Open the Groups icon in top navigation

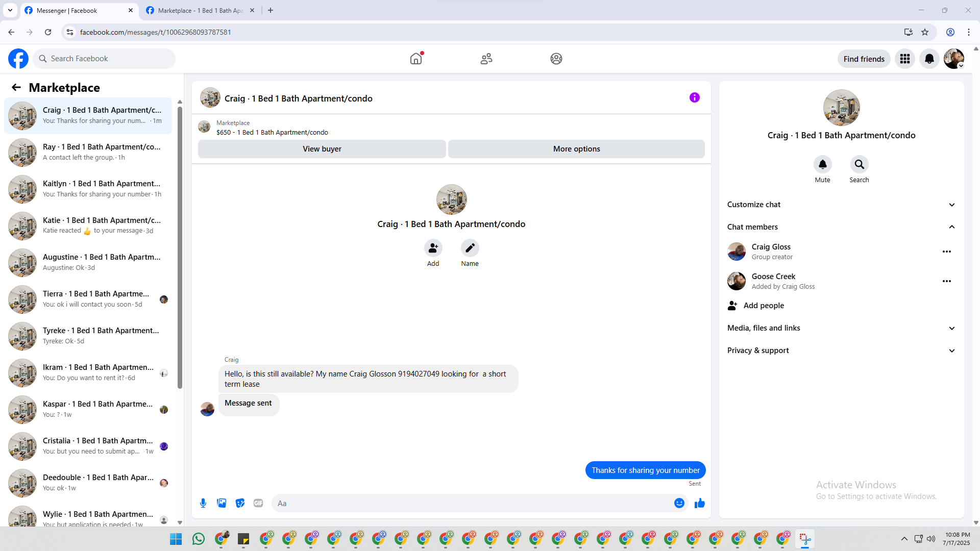pos(556,59)
